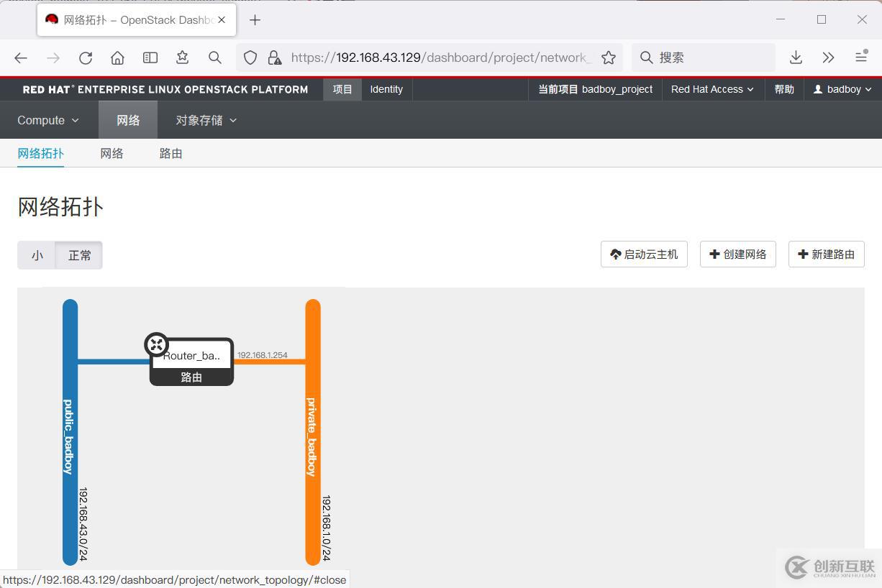
Task: Open the Red Hat Access dropdown
Action: coord(712,89)
